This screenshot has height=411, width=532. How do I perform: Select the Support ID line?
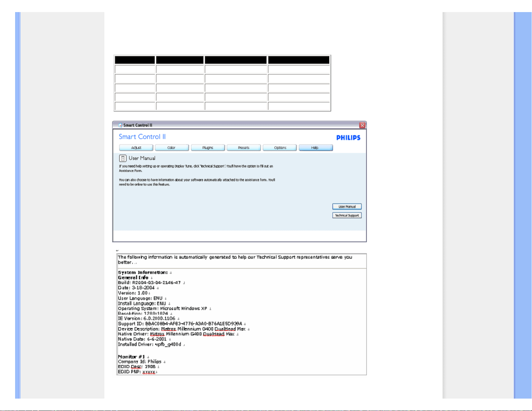tap(180, 324)
